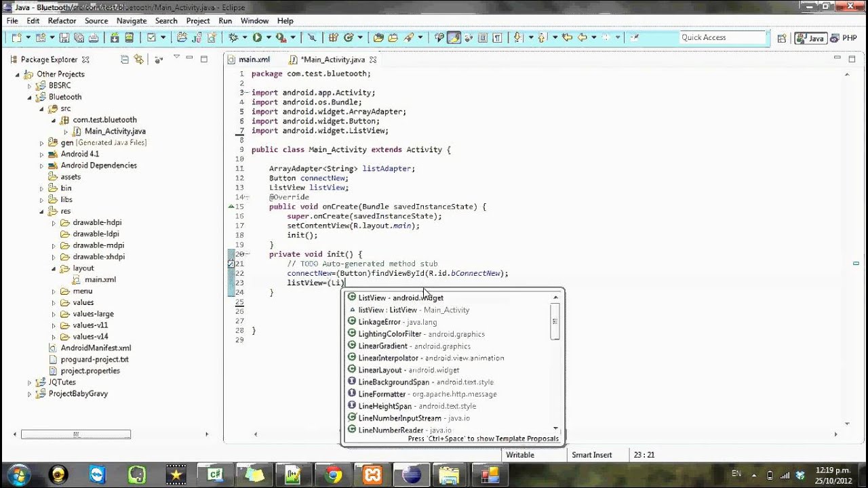Minimize the Package Explorer panel
Viewport: 868px width, 488px height.
(x=190, y=59)
